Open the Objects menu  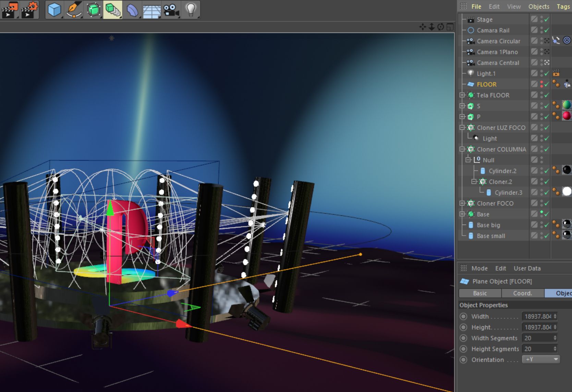[539, 7]
